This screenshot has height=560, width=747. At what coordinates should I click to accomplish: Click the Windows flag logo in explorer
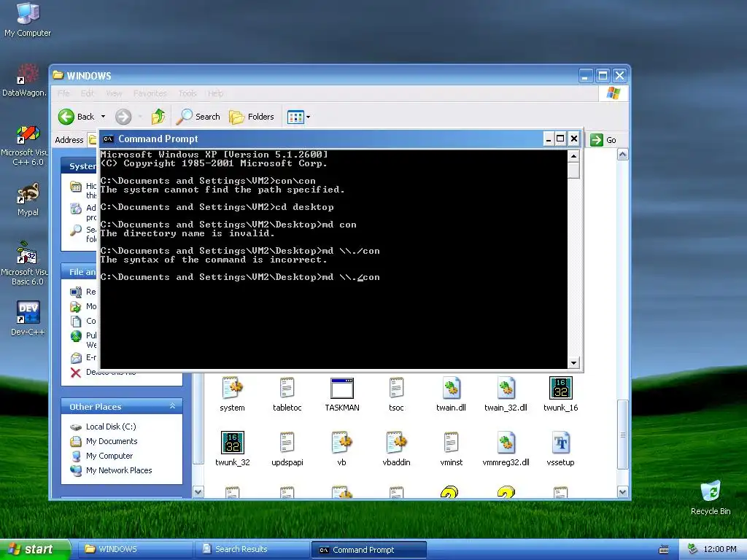coord(613,93)
